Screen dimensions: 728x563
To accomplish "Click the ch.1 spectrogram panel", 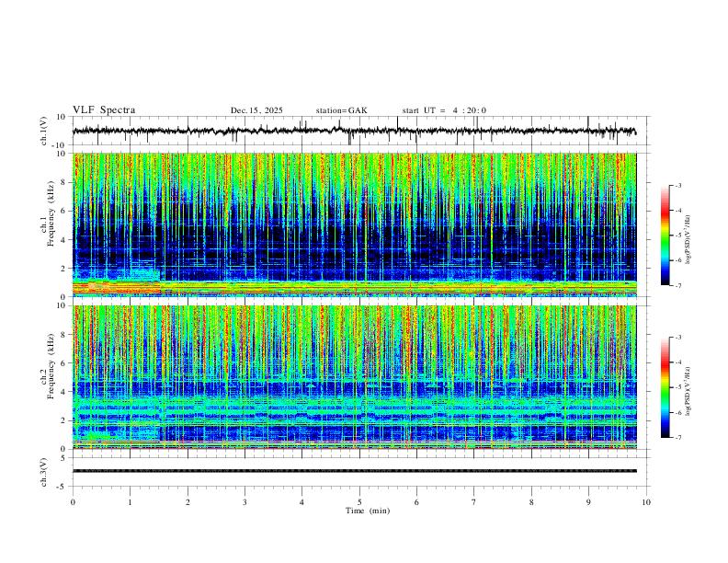I will tap(354, 224).
